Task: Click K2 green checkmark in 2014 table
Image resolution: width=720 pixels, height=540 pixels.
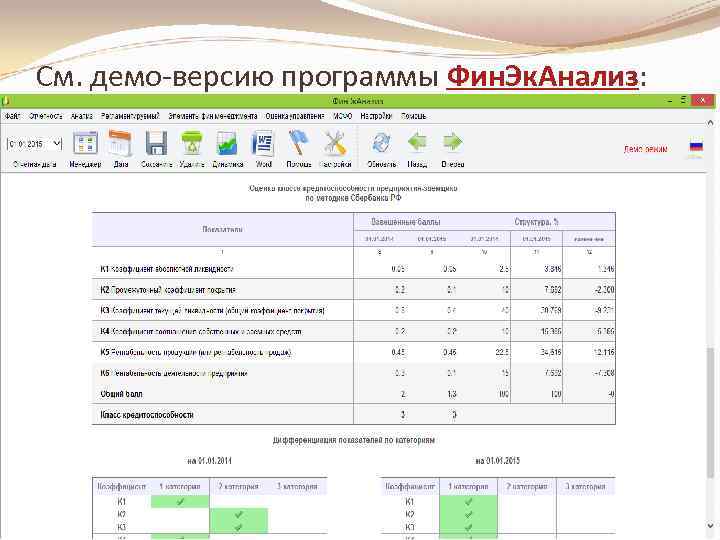Action: pos(238,515)
